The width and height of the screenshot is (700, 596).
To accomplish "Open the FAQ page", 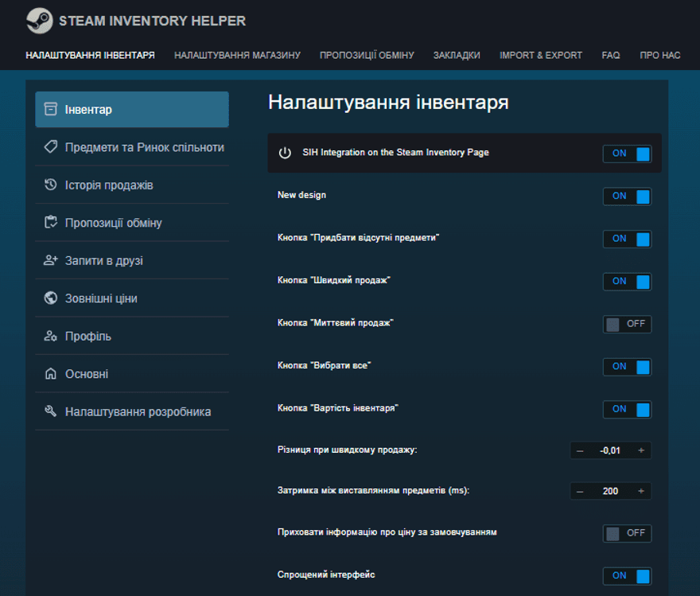I will [610, 55].
